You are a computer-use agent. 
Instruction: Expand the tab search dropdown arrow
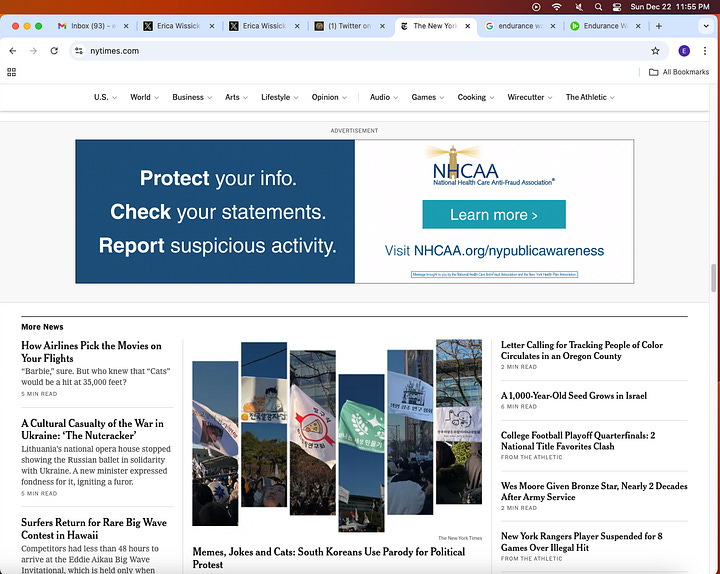tap(706, 26)
